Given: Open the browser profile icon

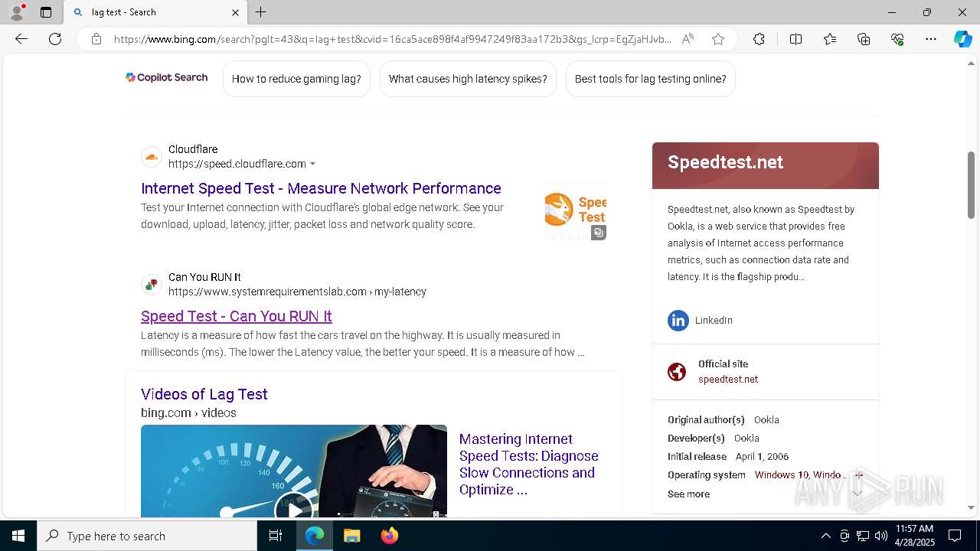Looking at the screenshot, I should (x=17, y=12).
